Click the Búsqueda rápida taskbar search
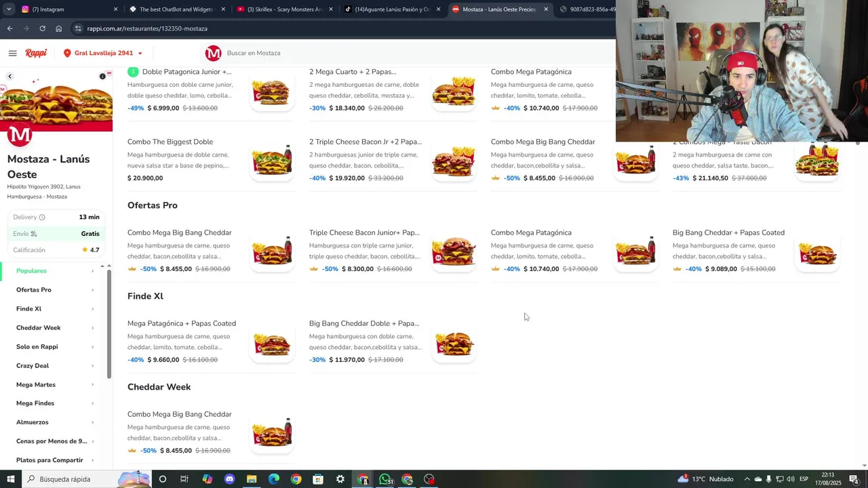Viewport: 868px width, 488px height. (85, 479)
